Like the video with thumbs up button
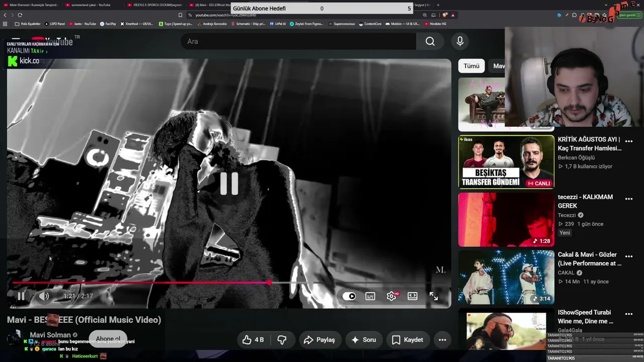 [x=253, y=340]
